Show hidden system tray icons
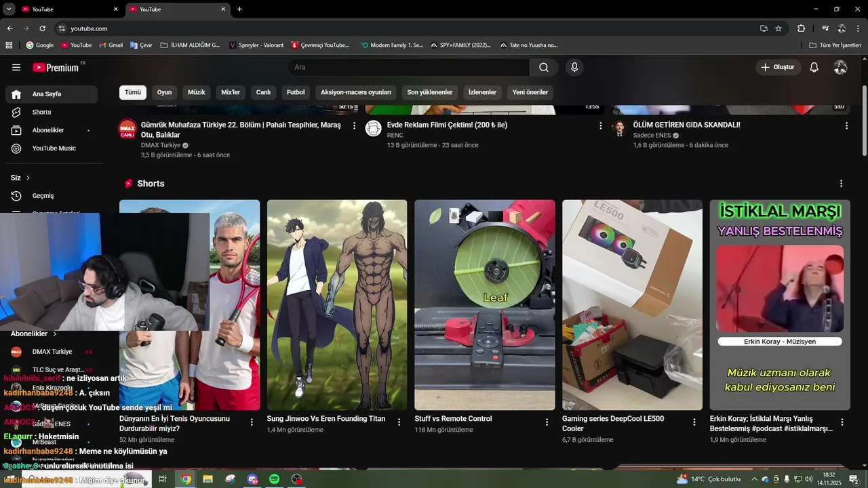868x488 pixels. coord(754,479)
